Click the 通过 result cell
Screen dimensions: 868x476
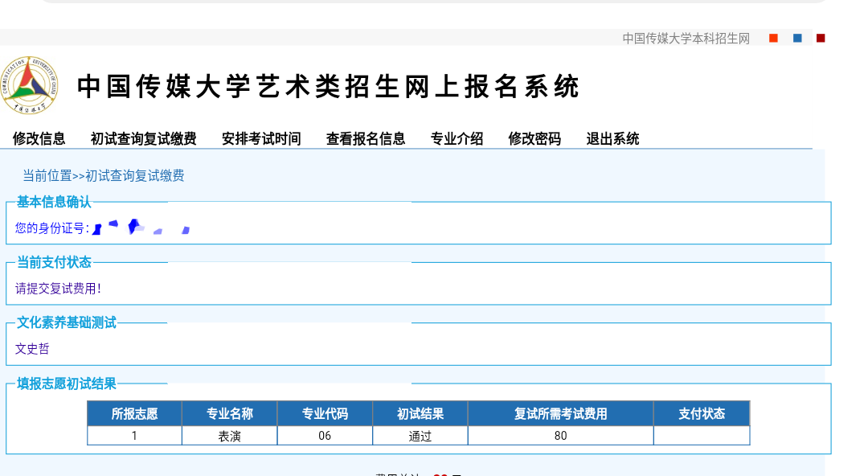pyautogui.click(x=420, y=436)
